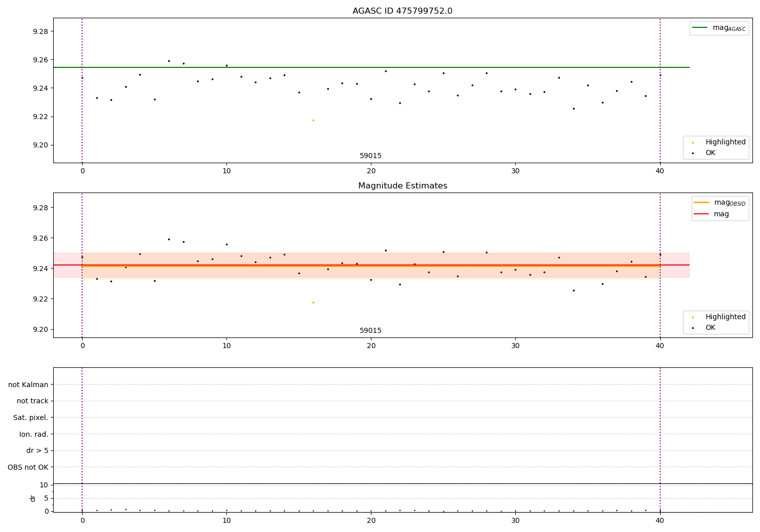Click the 59015 label in top plot
The image size is (760, 532).
click(370, 156)
